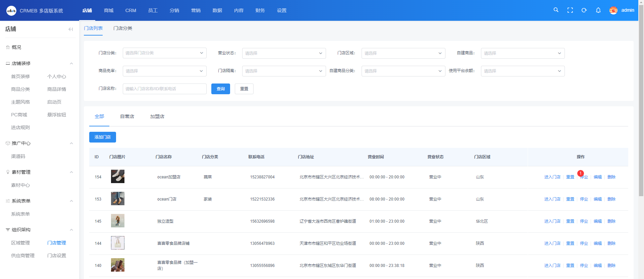
Task: Select the 全部 stores tab
Action: tap(99, 116)
